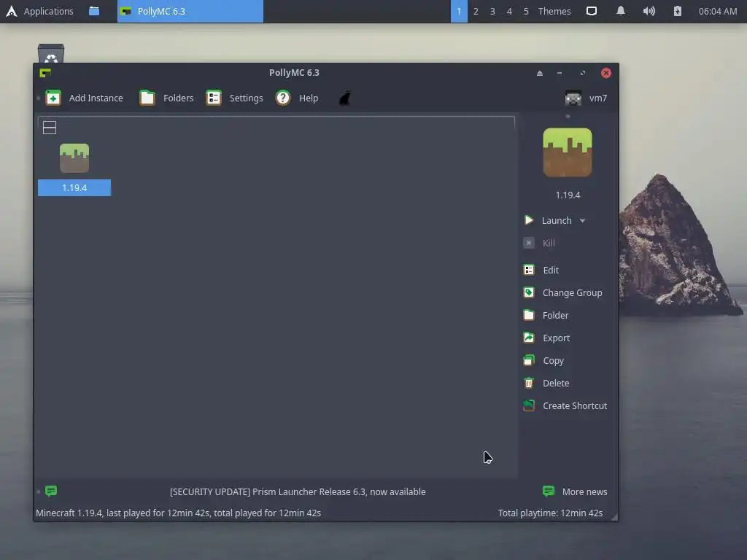Image resolution: width=747 pixels, height=560 pixels.
Task: Export the 1.19.4 instance
Action: pos(546,338)
